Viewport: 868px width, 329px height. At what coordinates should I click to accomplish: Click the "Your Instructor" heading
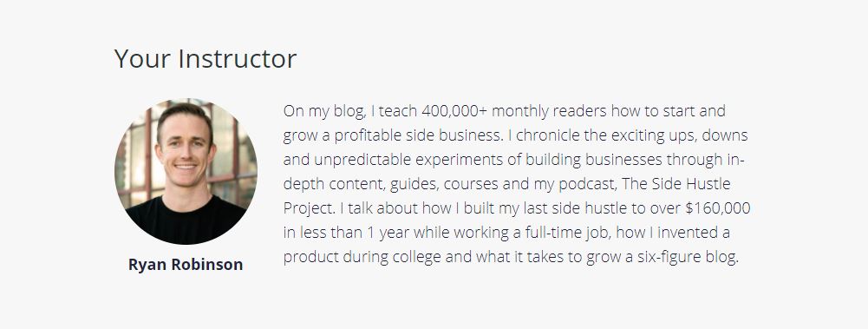206,59
